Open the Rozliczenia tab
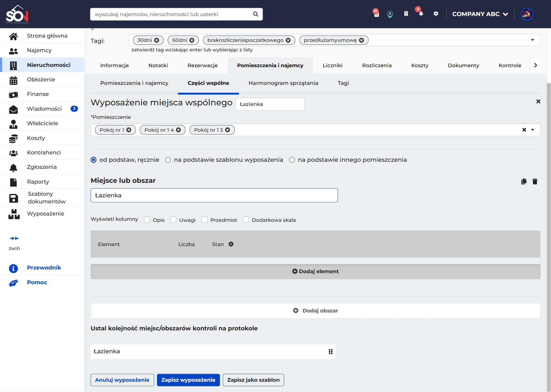Image resolution: width=551 pixels, height=392 pixels. (x=377, y=65)
